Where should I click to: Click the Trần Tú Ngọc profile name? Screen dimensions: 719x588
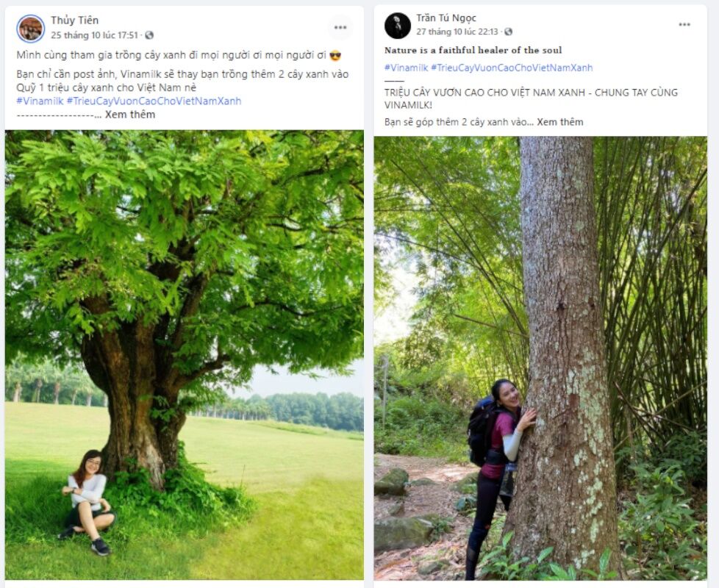tap(446, 18)
